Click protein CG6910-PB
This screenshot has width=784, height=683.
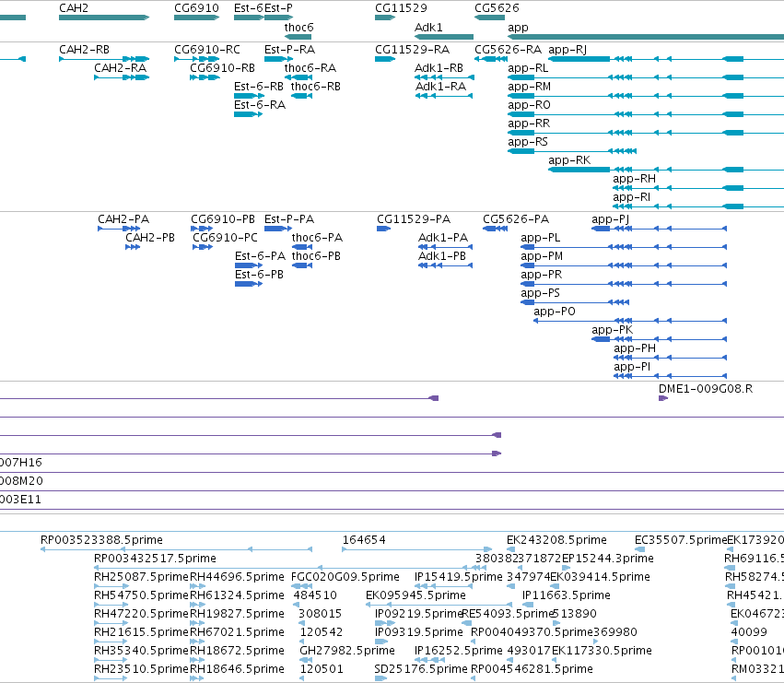pyautogui.click(x=202, y=229)
